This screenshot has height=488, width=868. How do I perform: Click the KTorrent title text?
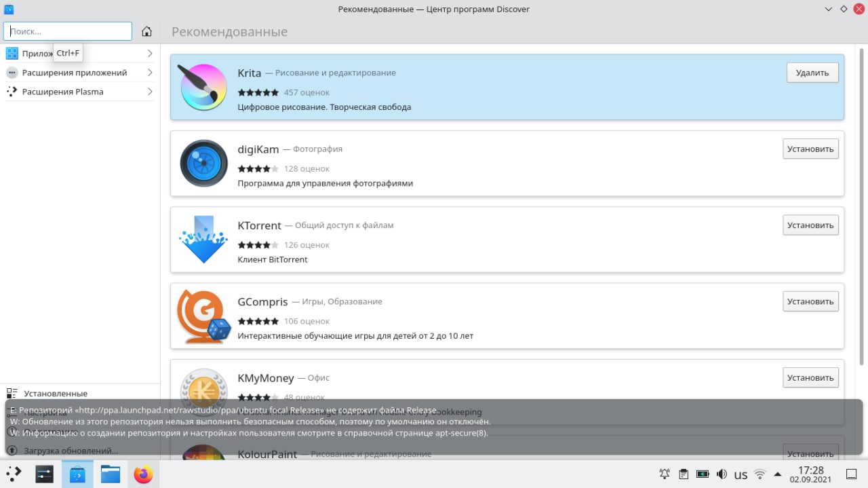[259, 225]
